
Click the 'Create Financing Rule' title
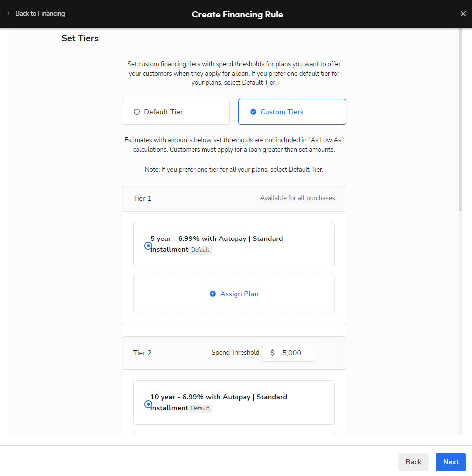pyautogui.click(x=237, y=14)
